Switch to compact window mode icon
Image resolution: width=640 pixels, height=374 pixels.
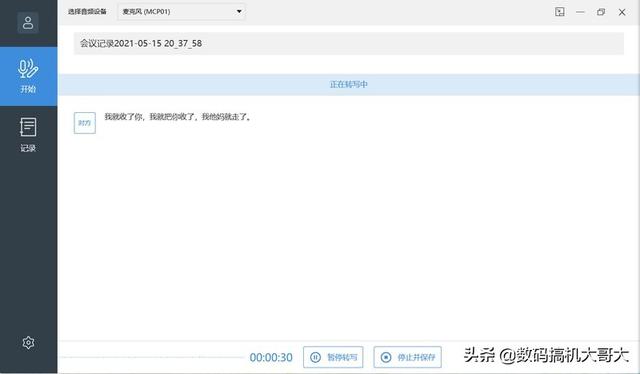point(560,12)
